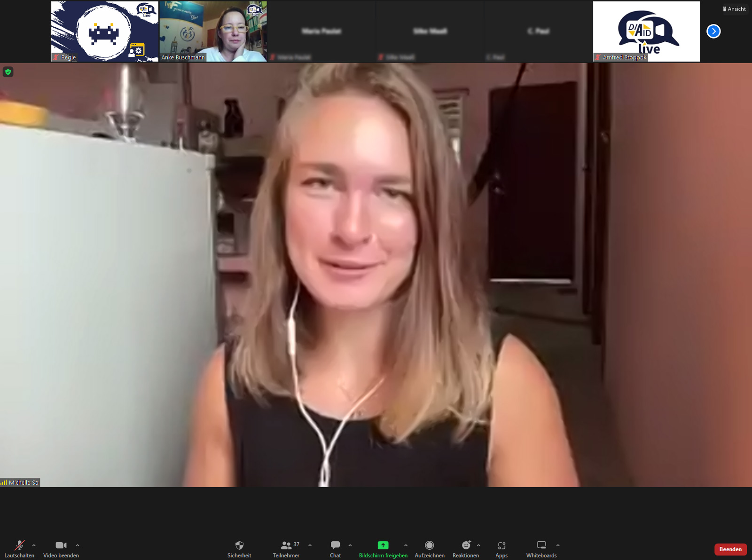Viewport: 752px width, 560px height.
Task: Expand audio options arrow next to Lautschalten
Action: [34, 545]
